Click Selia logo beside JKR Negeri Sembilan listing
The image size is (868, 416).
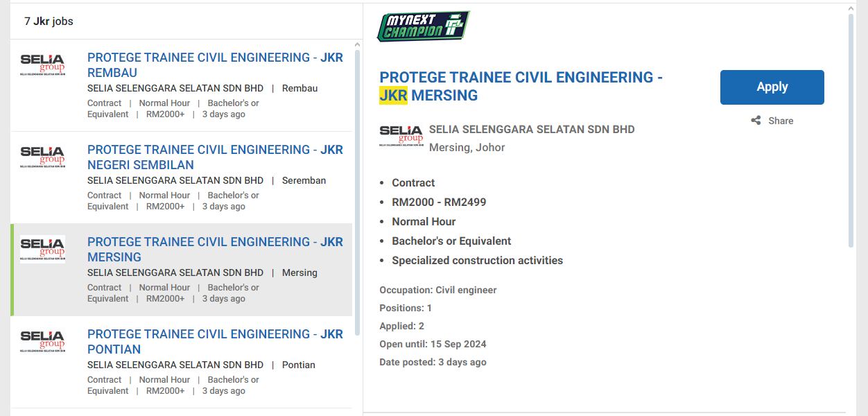[42, 157]
